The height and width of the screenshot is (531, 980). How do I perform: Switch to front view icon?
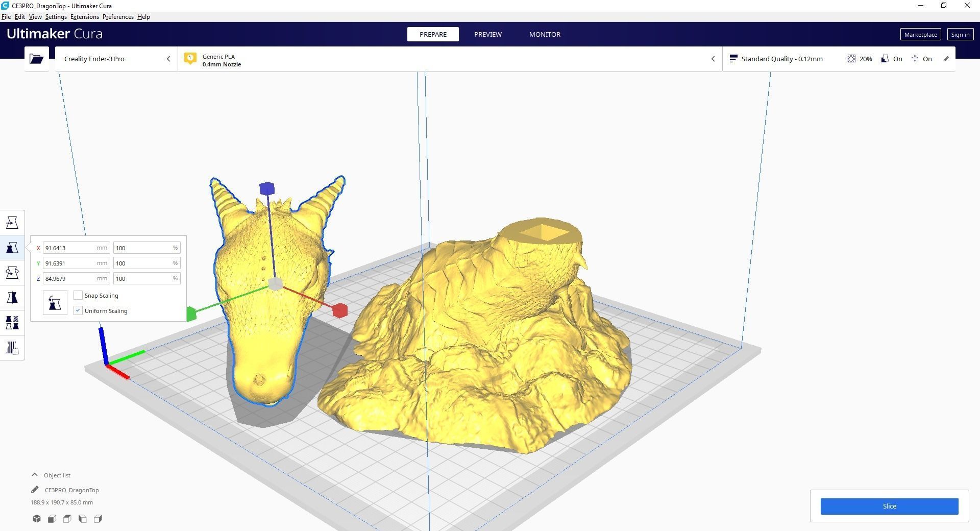tap(52, 519)
